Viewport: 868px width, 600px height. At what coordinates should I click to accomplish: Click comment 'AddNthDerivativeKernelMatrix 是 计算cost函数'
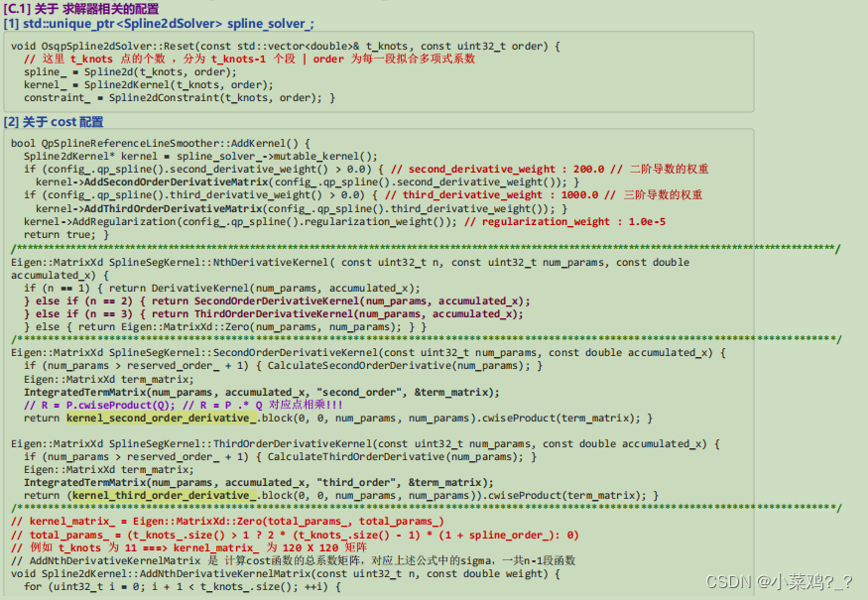293,560
